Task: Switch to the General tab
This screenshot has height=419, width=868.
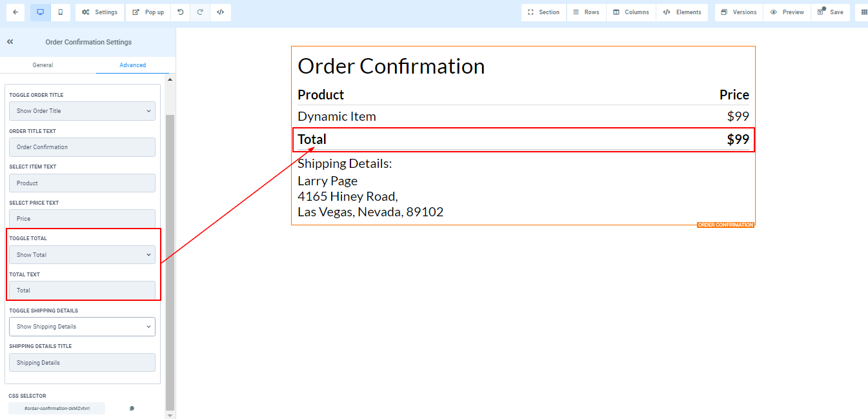Action: coord(43,65)
